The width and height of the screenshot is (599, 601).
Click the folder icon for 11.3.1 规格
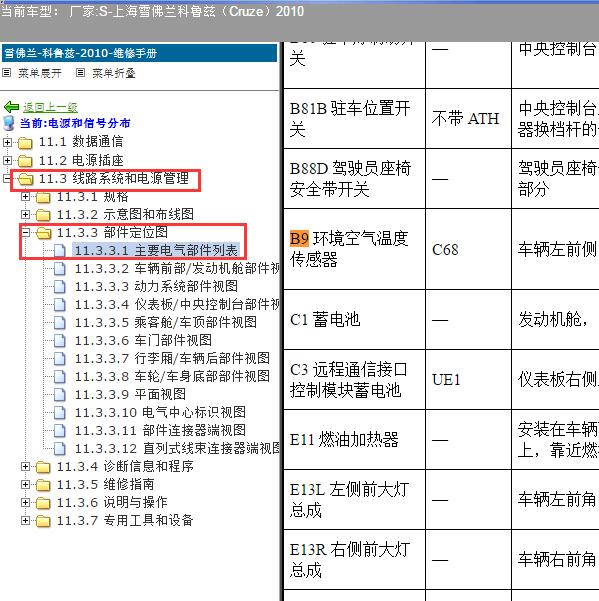coord(43,197)
